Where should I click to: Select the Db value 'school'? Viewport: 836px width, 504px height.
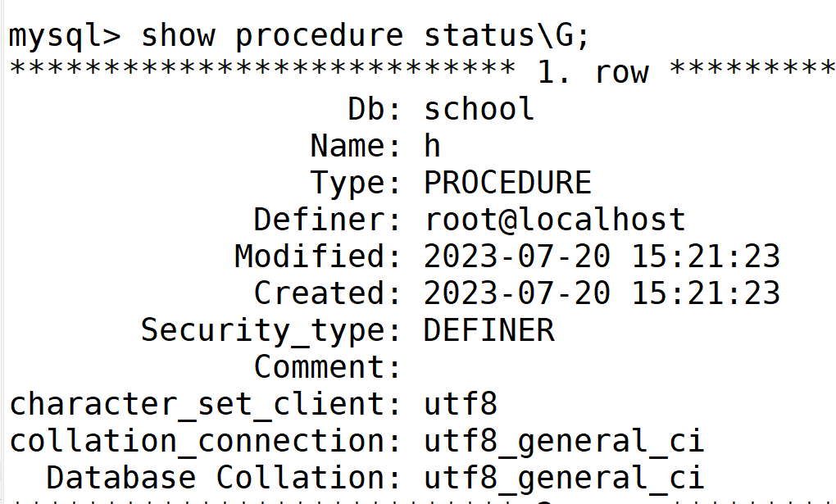pos(479,109)
